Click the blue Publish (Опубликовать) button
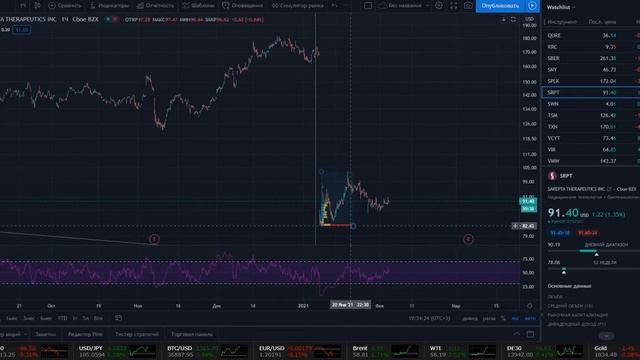This screenshot has height=360, width=640. point(500,6)
